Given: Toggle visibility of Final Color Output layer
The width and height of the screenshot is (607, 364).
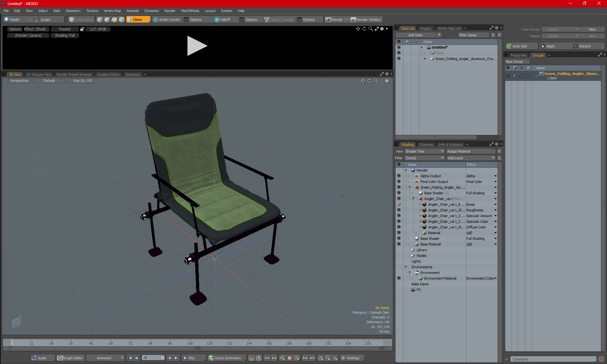Looking at the screenshot, I should pos(399,181).
